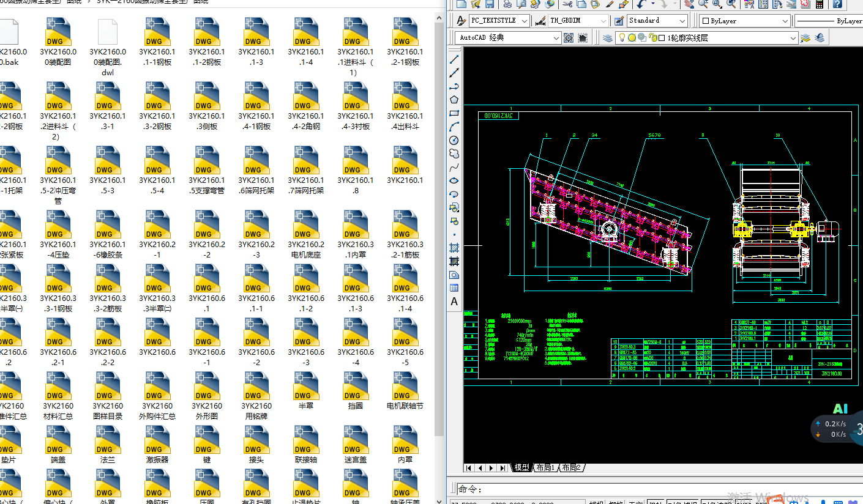Open the TH_GBDIM dimension style dropdown

[577, 21]
